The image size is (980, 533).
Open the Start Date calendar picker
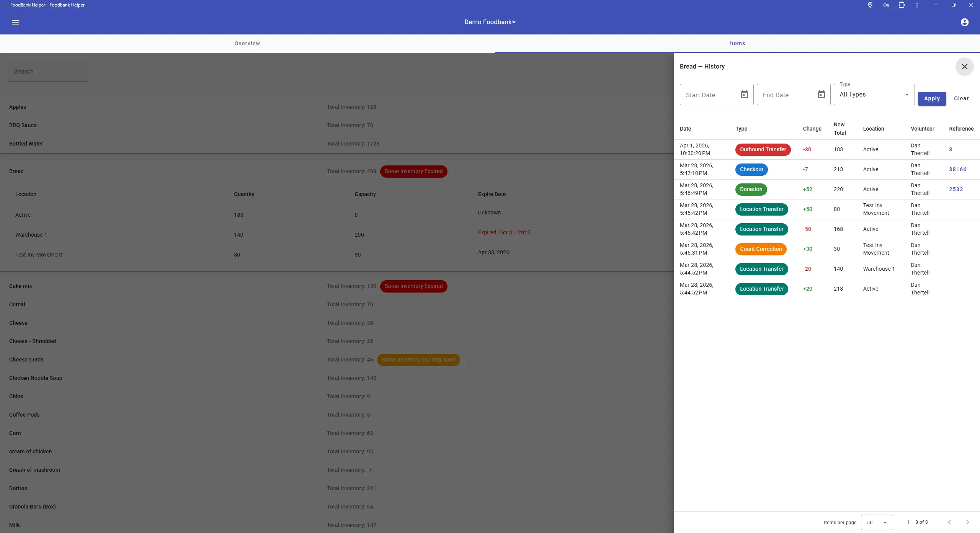point(744,95)
